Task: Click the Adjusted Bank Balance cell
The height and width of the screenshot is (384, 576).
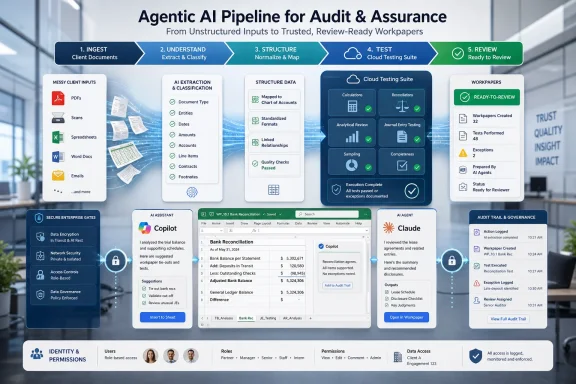Action: click(231, 281)
